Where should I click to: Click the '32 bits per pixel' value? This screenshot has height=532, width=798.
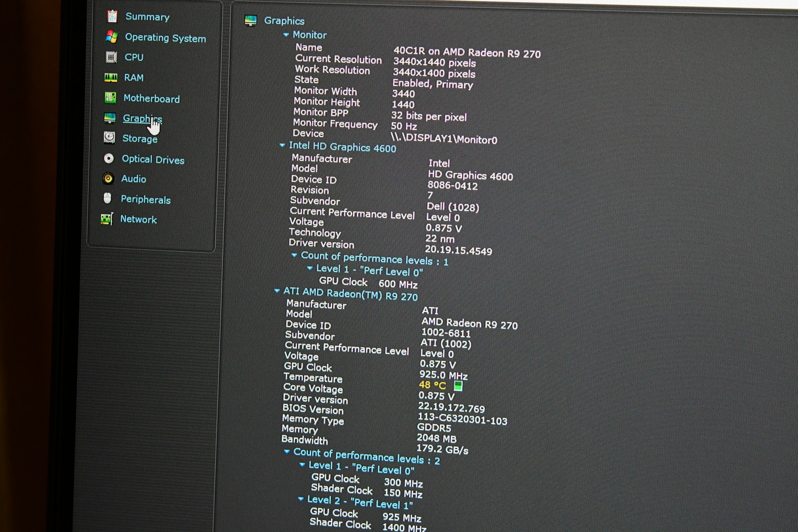[429, 116]
